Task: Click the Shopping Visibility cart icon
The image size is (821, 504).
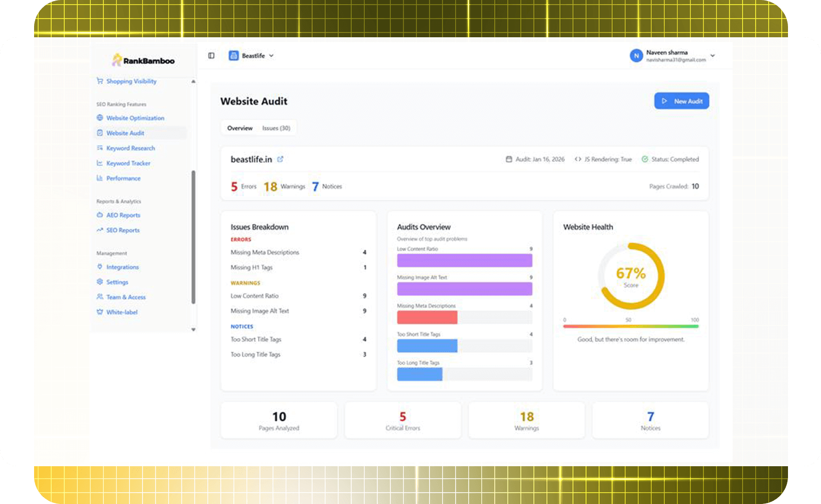Action: point(100,81)
